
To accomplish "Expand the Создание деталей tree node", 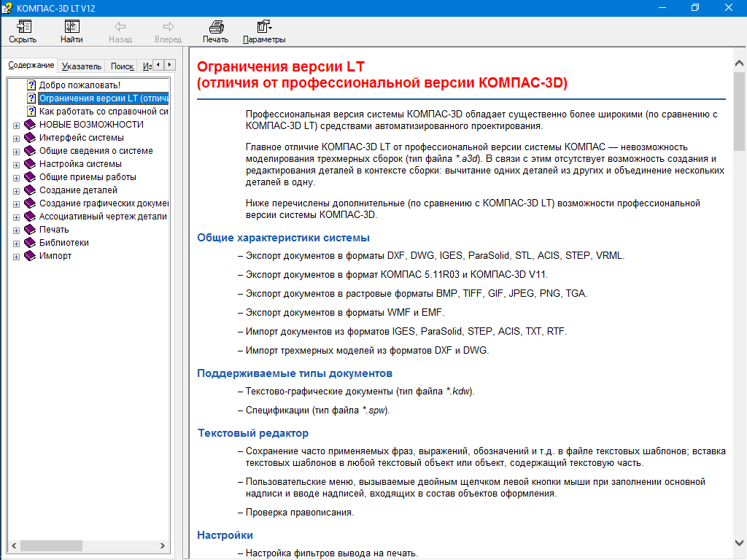I will pos(16,192).
